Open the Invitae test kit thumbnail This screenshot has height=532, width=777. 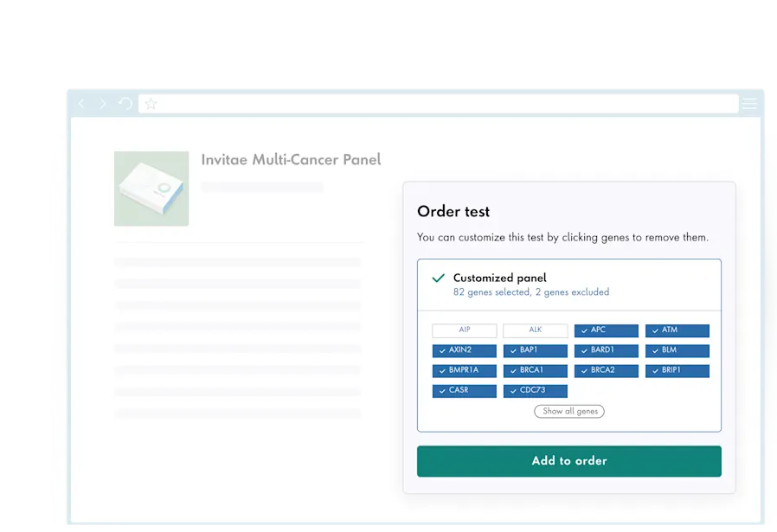coord(151,189)
